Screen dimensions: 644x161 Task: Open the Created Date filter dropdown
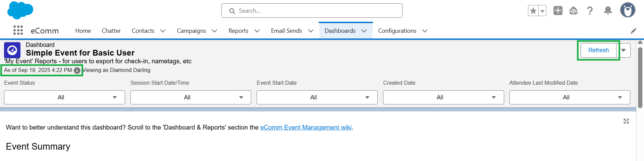(443, 97)
